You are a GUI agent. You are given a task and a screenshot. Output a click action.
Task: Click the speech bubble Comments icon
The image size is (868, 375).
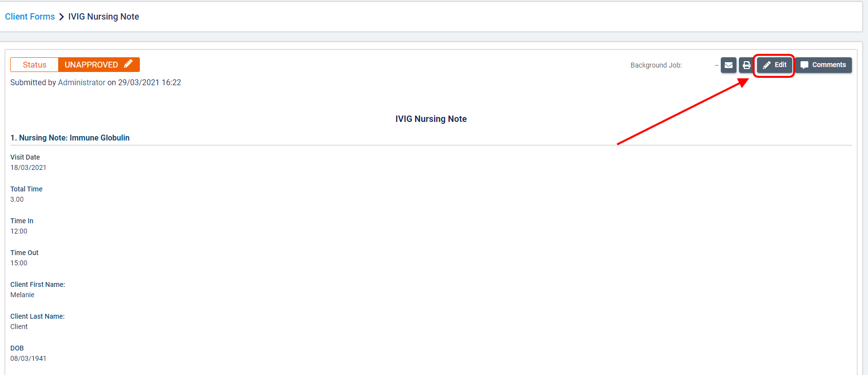coord(804,65)
